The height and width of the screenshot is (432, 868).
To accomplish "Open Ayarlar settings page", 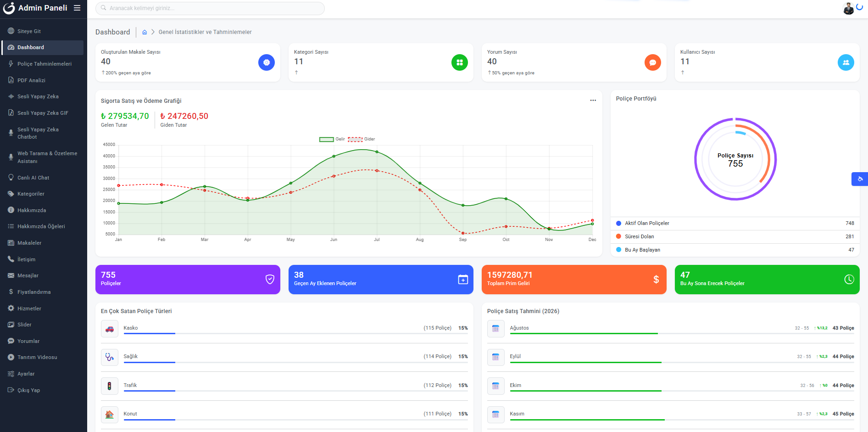I will click(x=43, y=374).
